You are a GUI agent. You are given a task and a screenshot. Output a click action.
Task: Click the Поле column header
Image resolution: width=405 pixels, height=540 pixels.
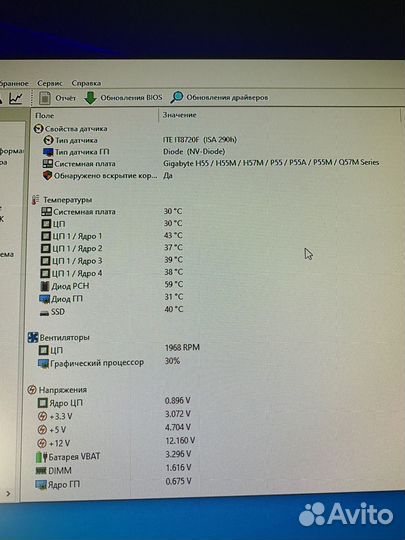(x=44, y=115)
